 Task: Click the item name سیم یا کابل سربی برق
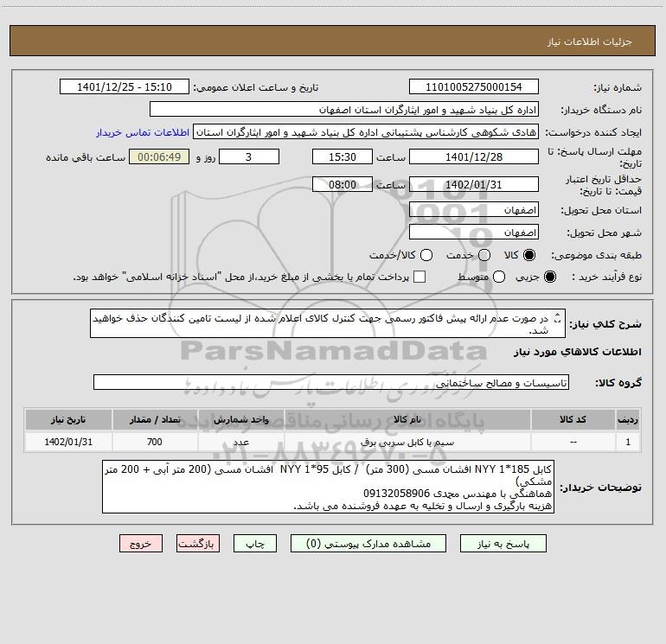point(407,443)
